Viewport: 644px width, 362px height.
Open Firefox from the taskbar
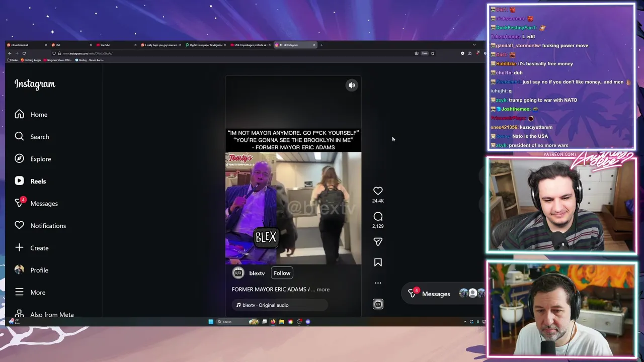point(273,322)
